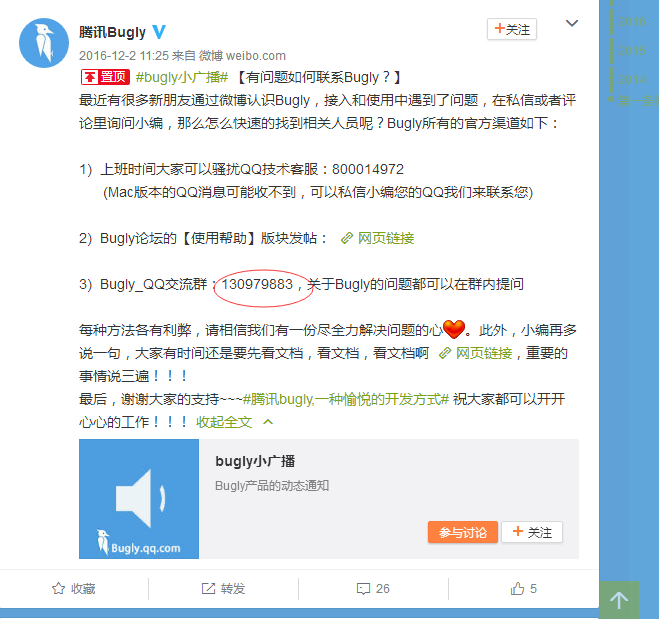Click the blue verified V badge

pos(159,32)
